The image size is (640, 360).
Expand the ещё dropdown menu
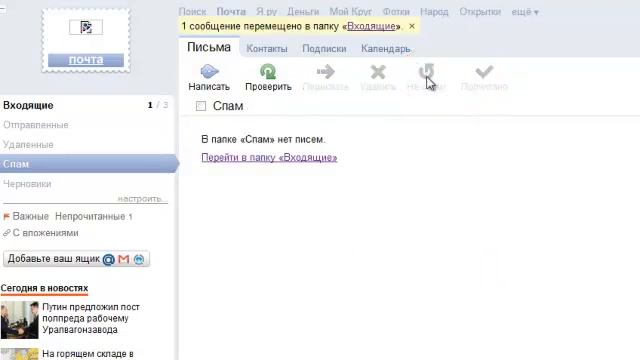(525, 12)
